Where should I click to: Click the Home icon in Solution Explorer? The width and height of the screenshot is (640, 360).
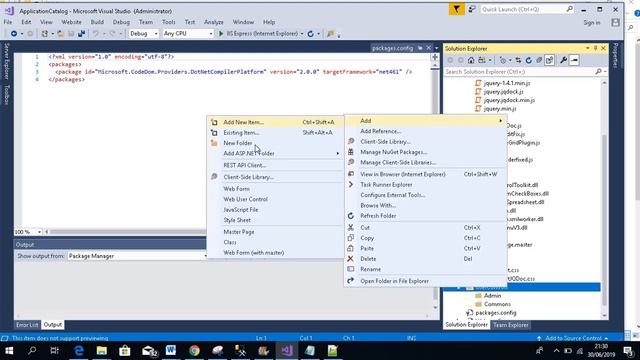(471, 60)
